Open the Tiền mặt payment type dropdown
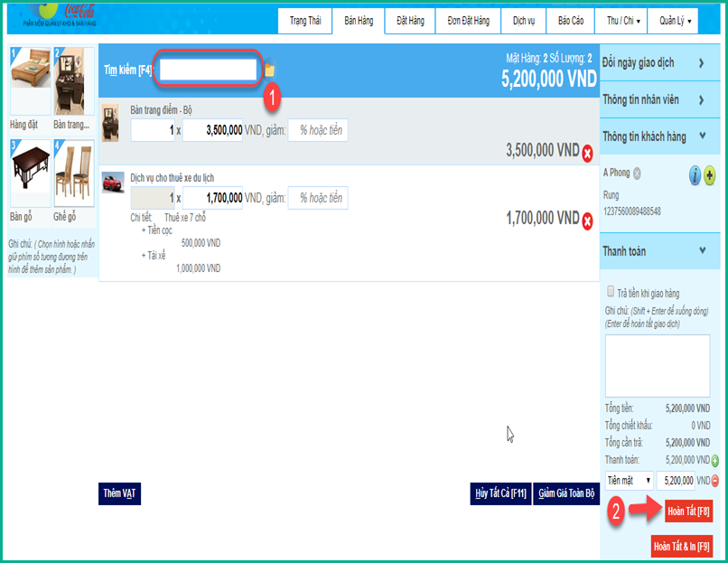Image resolution: width=728 pixels, height=563 pixels. tap(630, 481)
